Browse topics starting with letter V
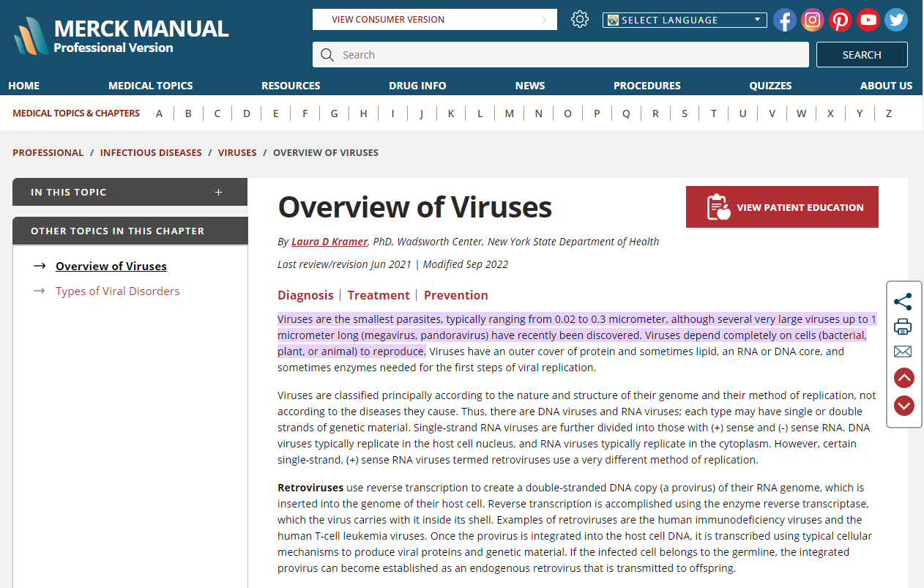924x588 pixels. pos(772,113)
